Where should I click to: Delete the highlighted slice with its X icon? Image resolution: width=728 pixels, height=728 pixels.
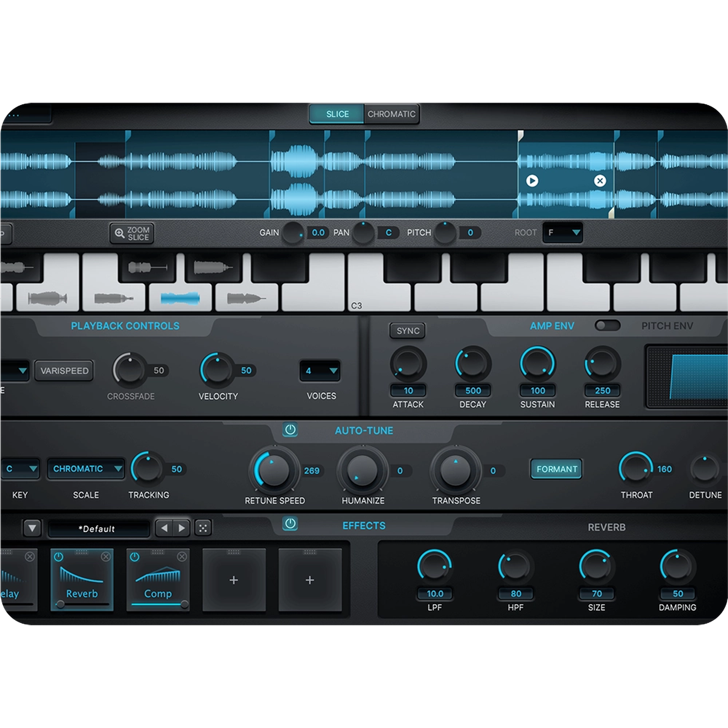[x=600, y=181]
